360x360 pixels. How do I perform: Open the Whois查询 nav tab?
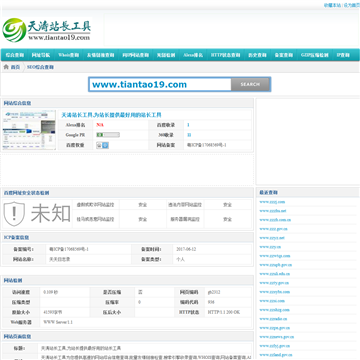click(x=69, y=55)
